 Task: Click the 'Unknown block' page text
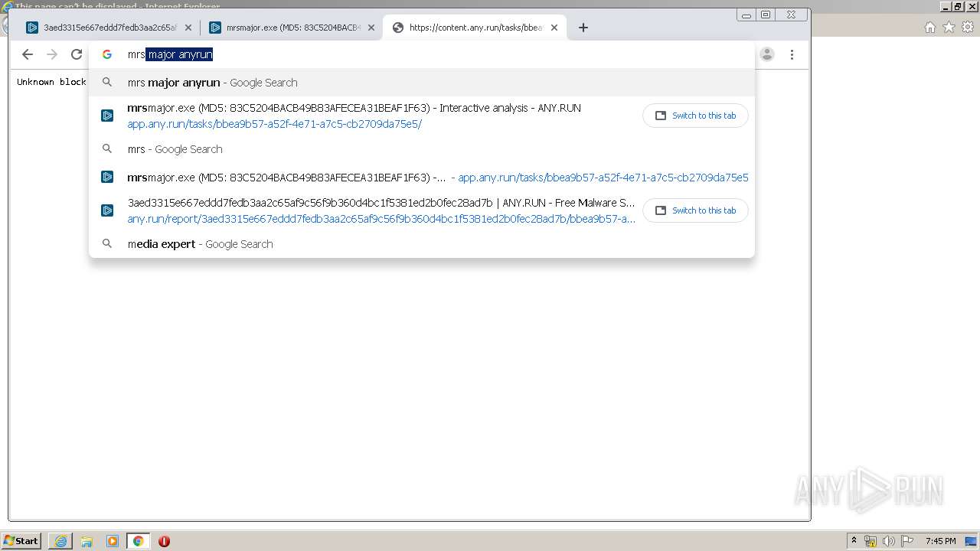point(51,82)
